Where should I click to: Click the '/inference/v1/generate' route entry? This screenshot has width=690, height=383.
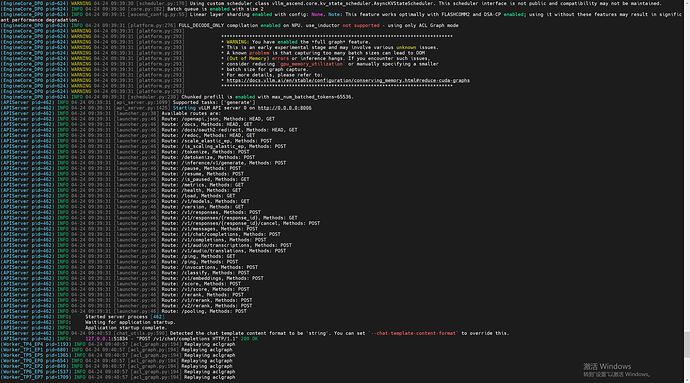click(224, 163)
